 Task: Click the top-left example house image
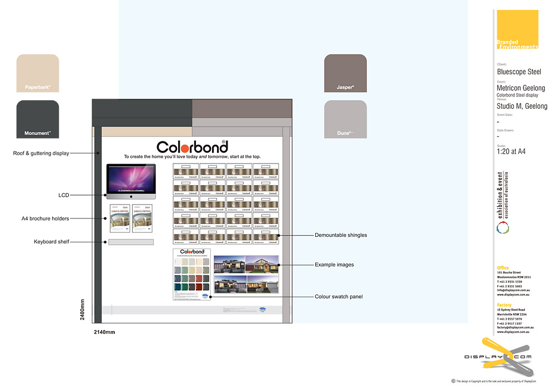coord(229,264)
